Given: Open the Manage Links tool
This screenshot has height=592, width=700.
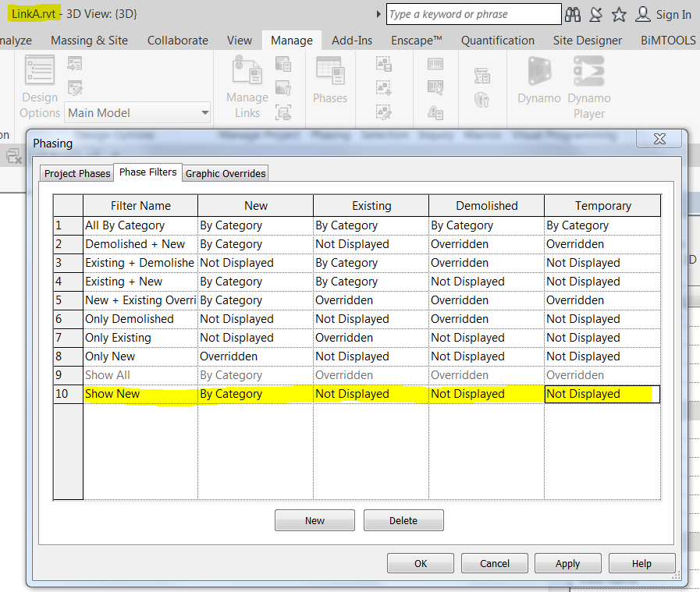Looking at the screenshot, I should [x=247, y=87].
